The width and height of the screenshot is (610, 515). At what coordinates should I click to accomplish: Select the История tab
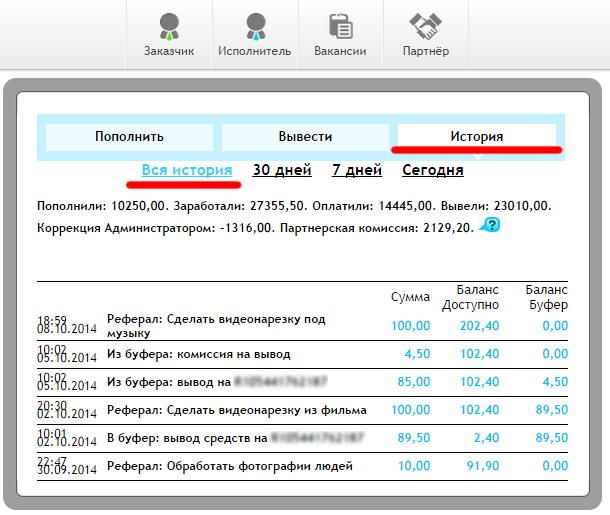(476, 137)
